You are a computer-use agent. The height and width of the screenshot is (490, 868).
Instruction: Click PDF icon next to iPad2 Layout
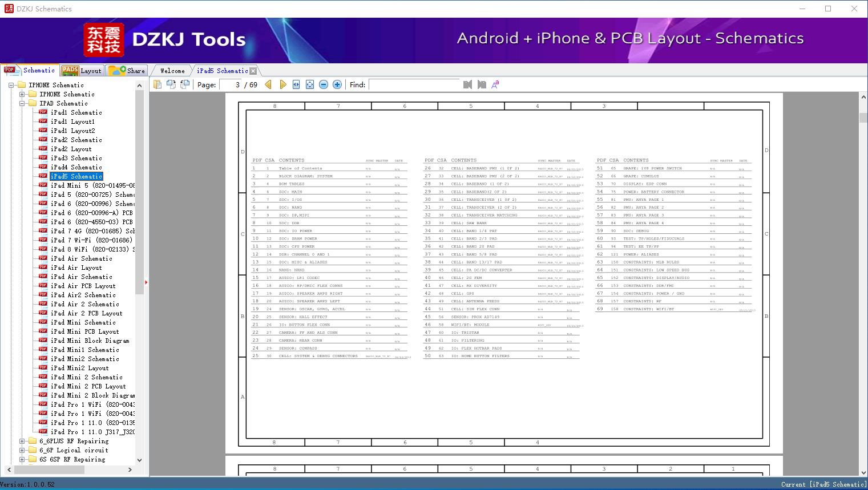pos(43,149)
